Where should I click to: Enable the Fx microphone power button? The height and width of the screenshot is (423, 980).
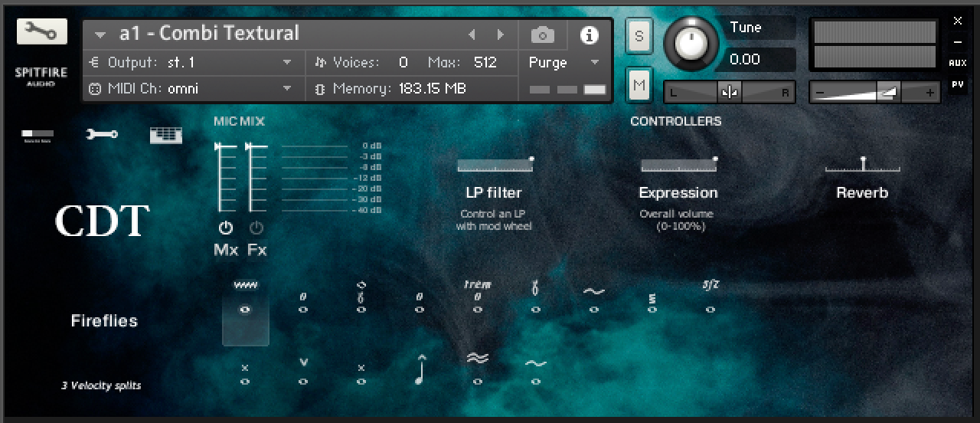click(256, 228)
